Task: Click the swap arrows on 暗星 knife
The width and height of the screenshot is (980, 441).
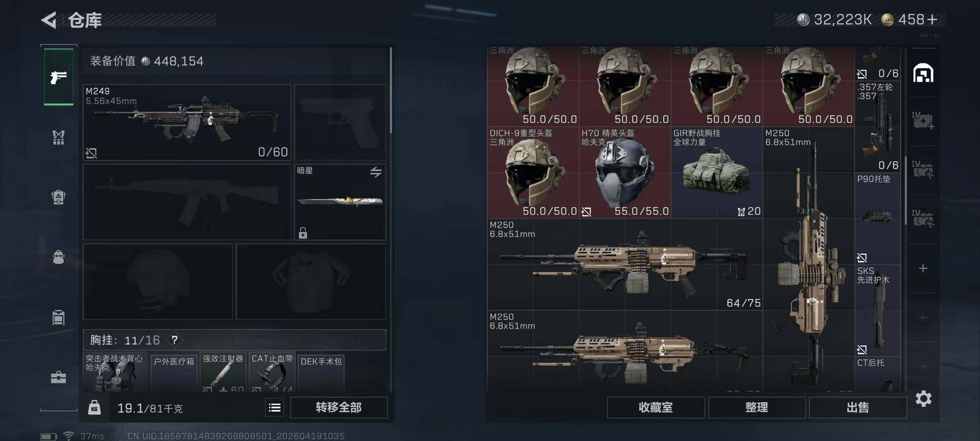Action: click(376, 172)
